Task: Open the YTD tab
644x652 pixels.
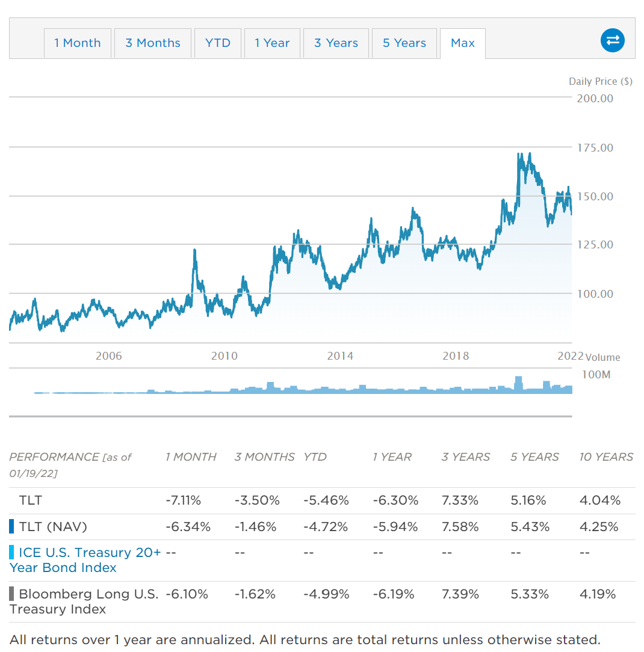Action: (218, 43)
